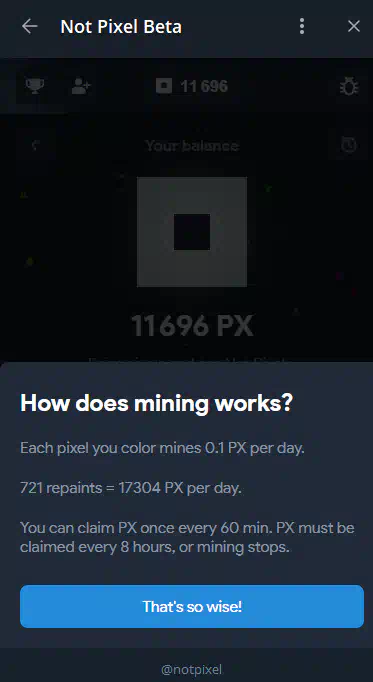Click the Not Pixel Beta title
The width and height of the screenshot is (373, 682).
click(121, 27)
